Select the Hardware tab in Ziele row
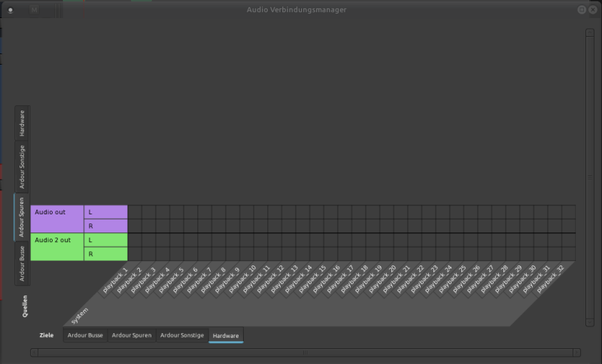 pyautogui.click(x=226, y=335)
